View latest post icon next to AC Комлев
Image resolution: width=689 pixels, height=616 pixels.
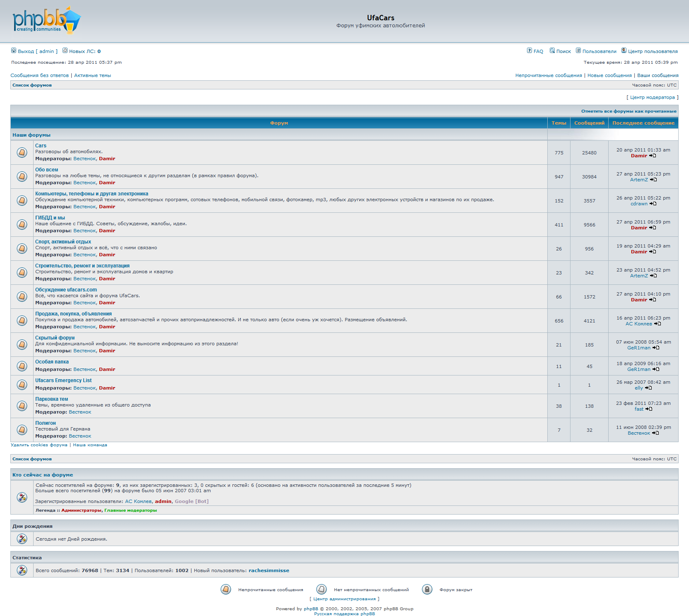point(658,324)
